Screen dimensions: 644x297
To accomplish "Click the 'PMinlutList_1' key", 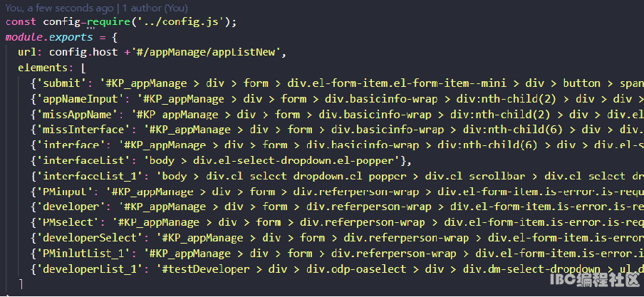I will tap(86, 254).
